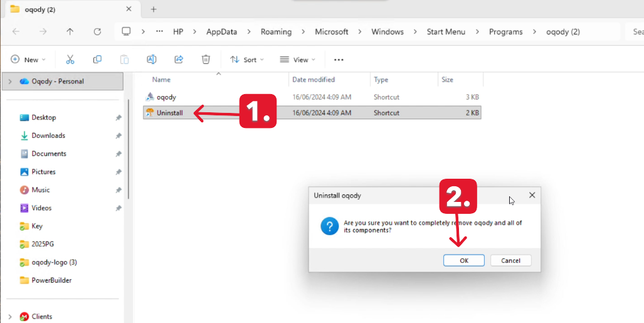Click the Copy icon in toolbar
Image resolution: width=644 pixels, height=323 pixels.
pyautogui.click(x=97, y=60)
